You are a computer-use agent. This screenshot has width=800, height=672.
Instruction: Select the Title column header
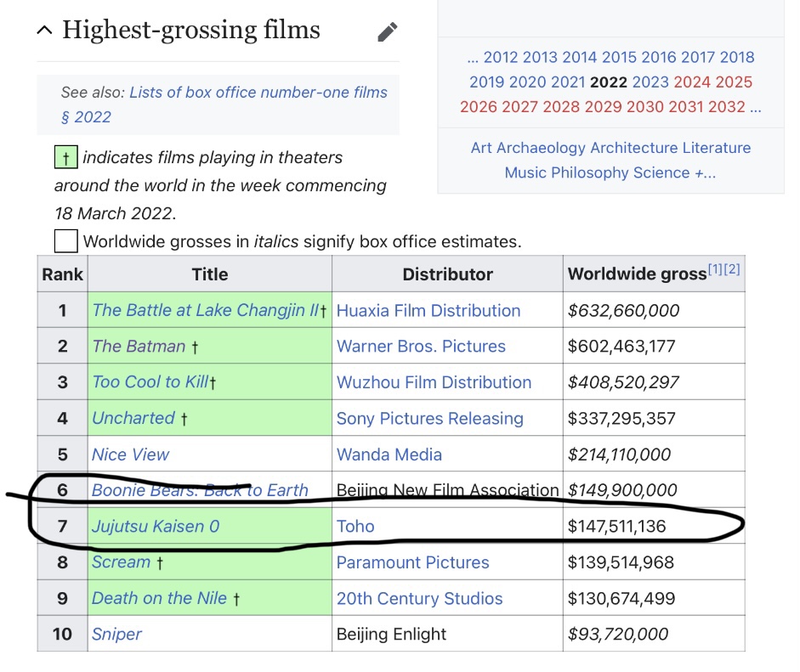tap(210, 274)
